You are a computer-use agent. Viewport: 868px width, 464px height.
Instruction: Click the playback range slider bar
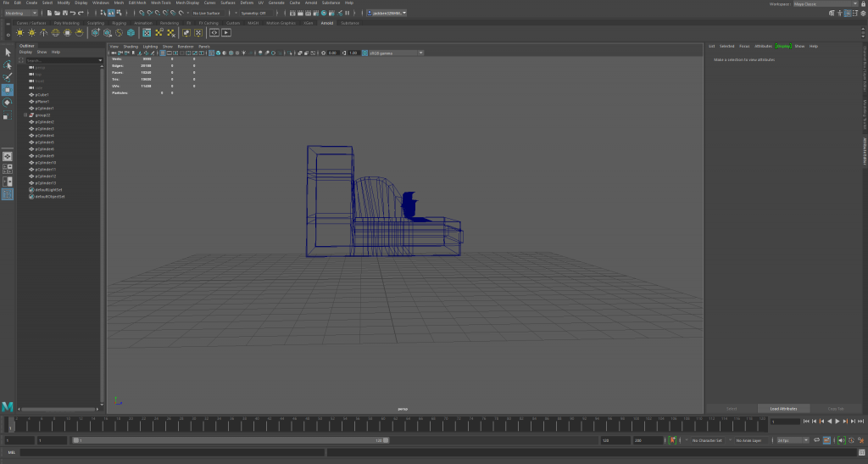coord(229,440)
